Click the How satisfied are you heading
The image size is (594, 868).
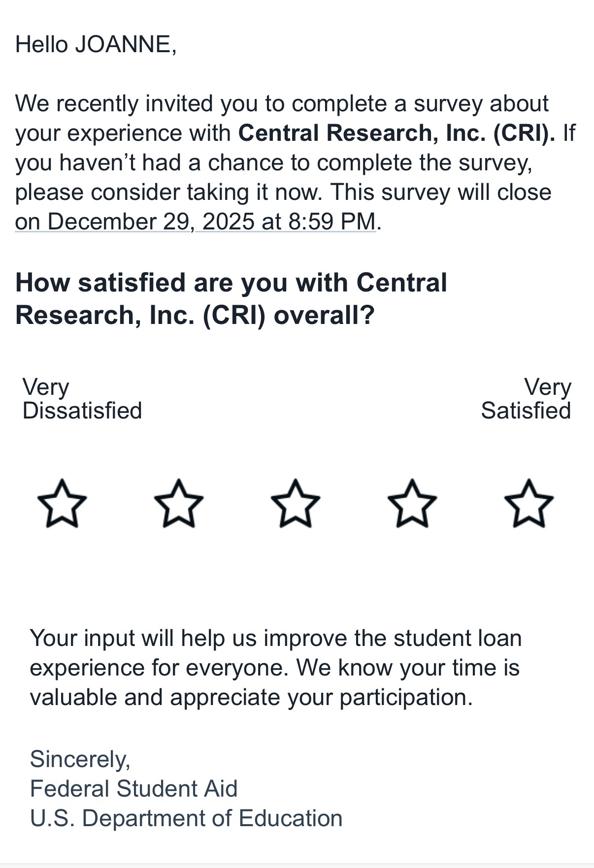(x=231, y=298)
